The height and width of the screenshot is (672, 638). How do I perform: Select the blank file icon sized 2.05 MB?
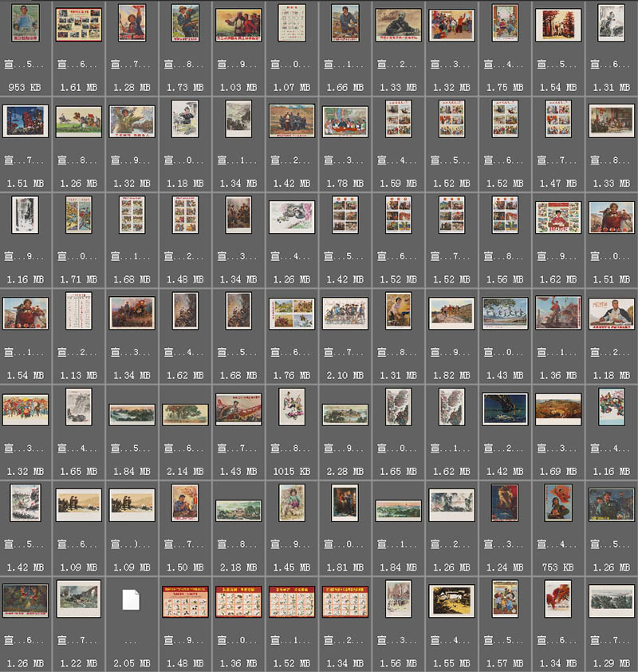coord(131,599)
